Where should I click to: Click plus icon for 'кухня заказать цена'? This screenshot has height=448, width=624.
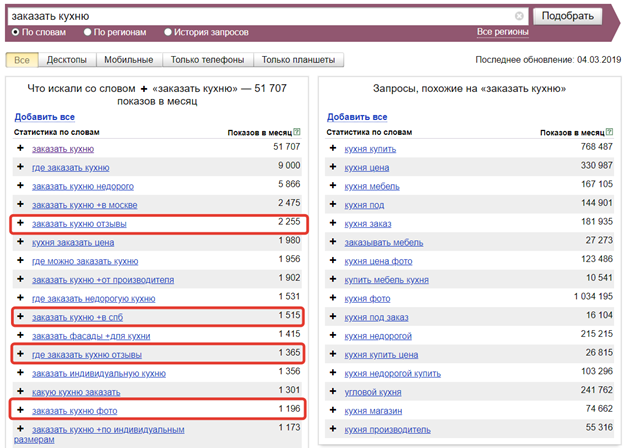click(20, 242)
